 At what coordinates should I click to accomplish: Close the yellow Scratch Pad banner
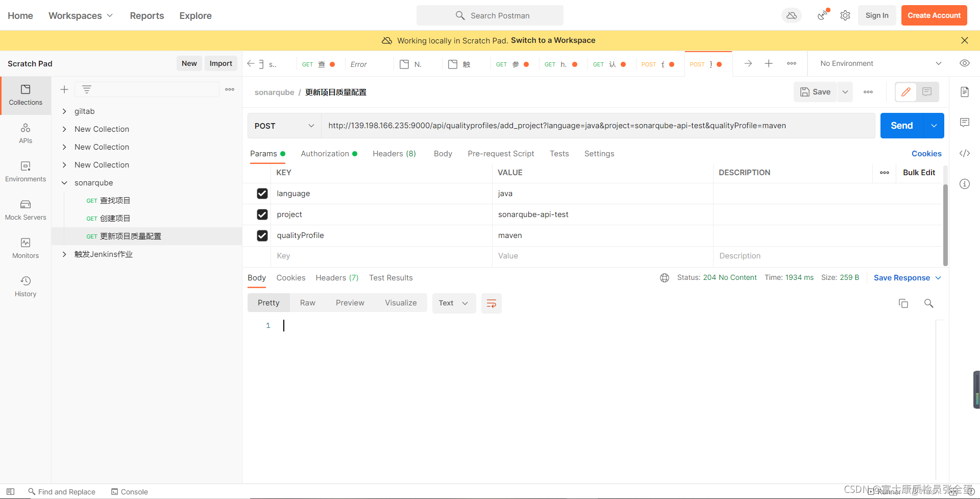pyautogui.click(x=965, y=40)
